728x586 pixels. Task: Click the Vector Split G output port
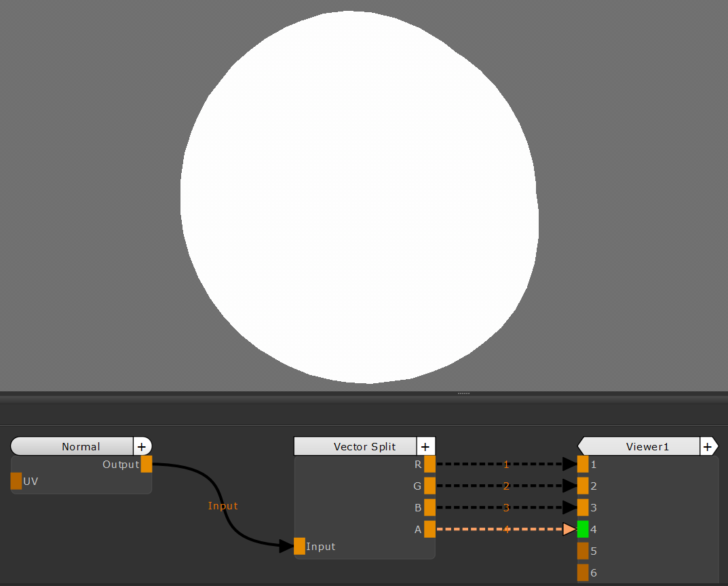[x=429, y=486]
